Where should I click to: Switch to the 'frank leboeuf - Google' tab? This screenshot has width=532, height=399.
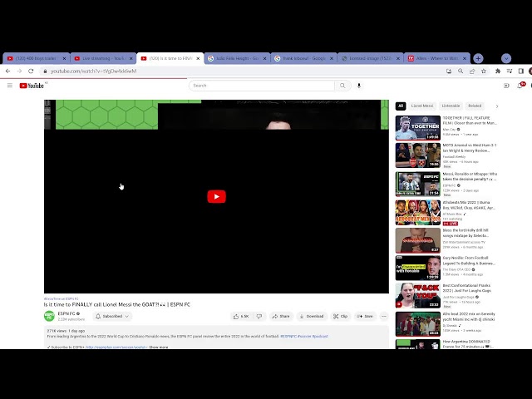pyautogui.click(x=303, y=58)
